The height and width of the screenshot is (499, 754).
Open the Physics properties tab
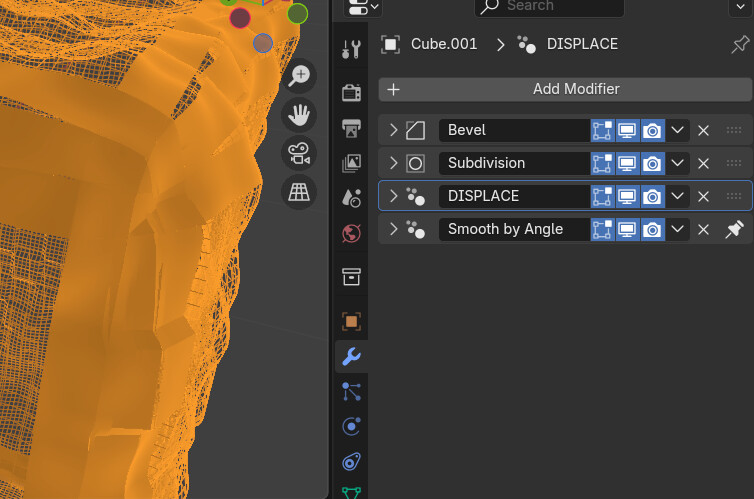352,426
